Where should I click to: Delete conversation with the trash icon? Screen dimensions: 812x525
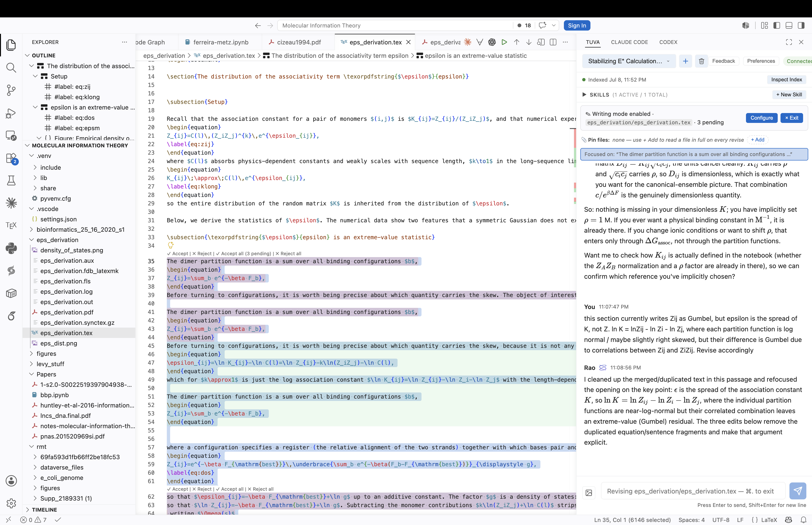pos(702,61)
